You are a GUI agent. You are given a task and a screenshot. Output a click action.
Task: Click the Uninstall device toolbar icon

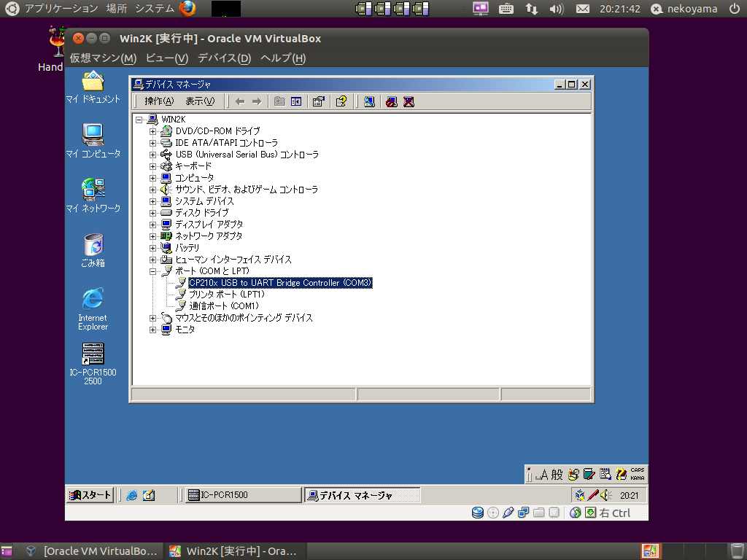point(409,101)
